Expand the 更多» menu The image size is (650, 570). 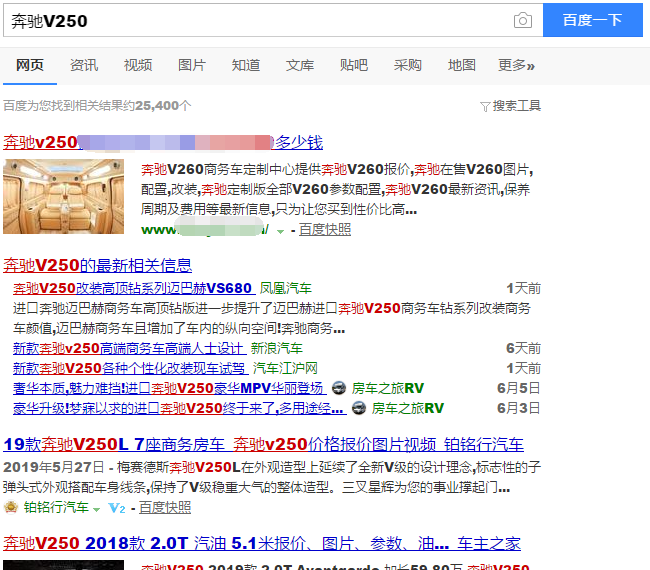pos(517,65)
